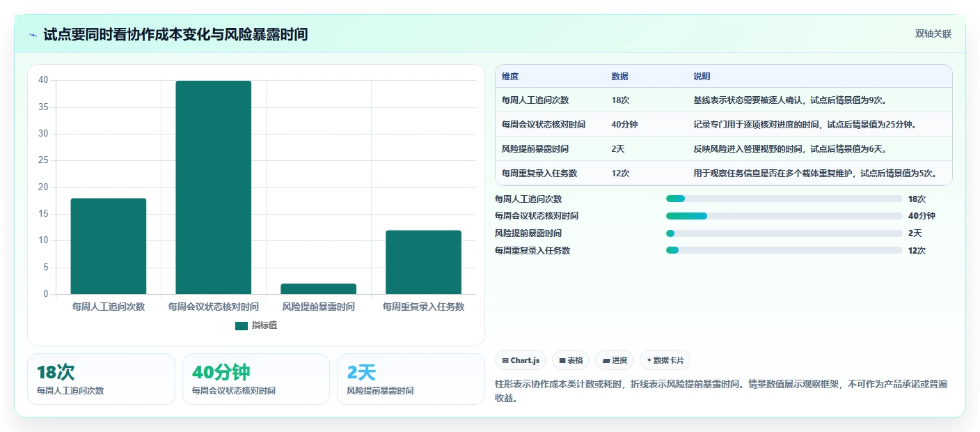980x432 pixels.
Task: Open the 40分钟 每周会议状态核对时间 data card
Action: 256,379
